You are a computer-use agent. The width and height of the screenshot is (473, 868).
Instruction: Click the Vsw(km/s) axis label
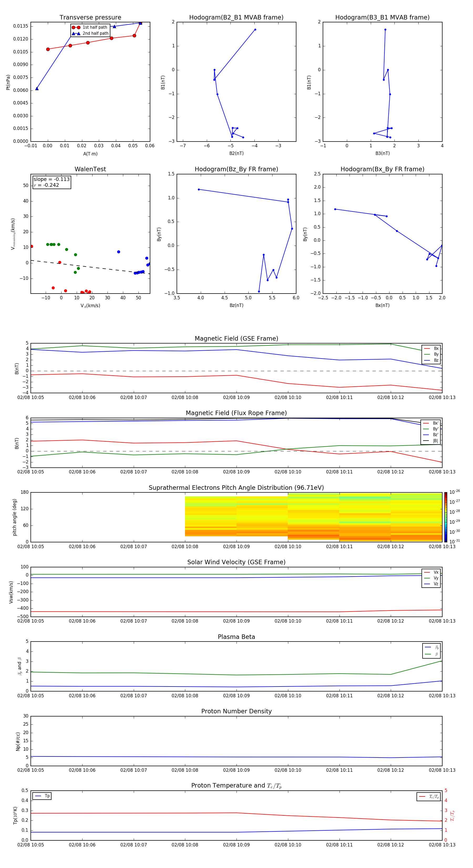tap(11, 592)
